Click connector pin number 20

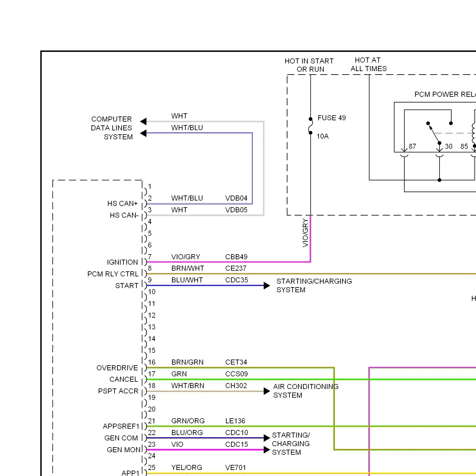pos(152,409)
